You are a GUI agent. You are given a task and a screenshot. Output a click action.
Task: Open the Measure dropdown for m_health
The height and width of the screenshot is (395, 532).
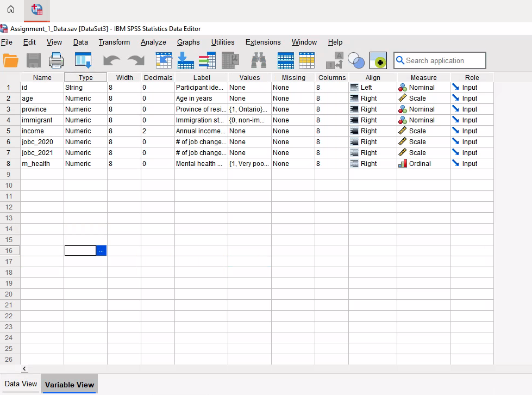(423, 163)
